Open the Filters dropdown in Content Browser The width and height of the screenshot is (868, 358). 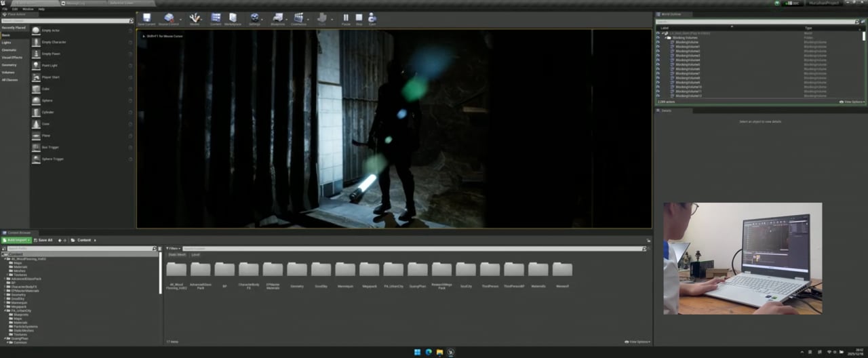tap(174, 249)
